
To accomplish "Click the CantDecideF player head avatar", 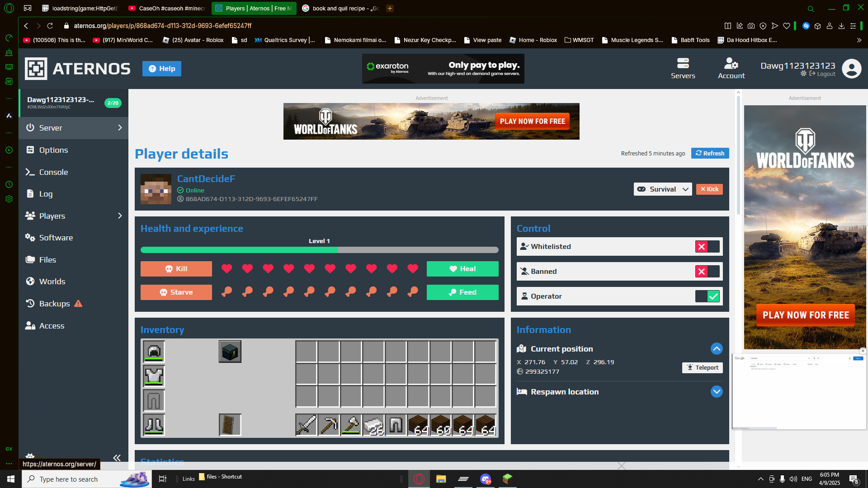I will click(x=156, y=189).
